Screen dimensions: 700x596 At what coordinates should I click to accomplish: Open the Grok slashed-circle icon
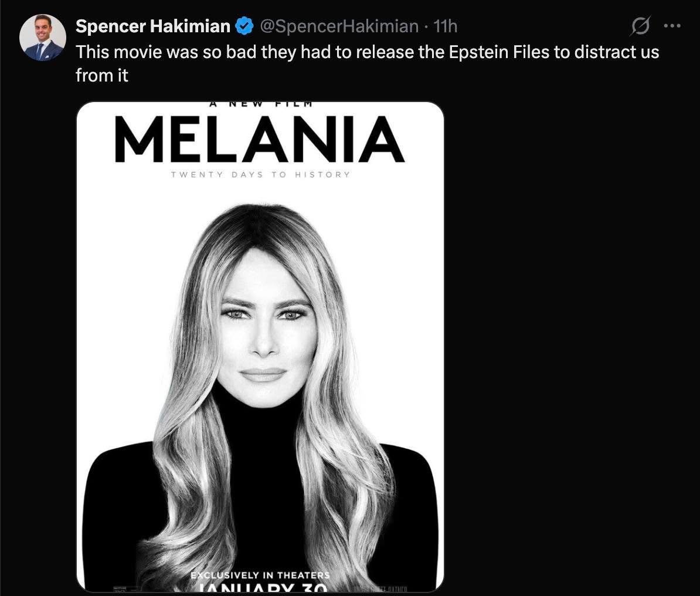(x=640, y=26)
